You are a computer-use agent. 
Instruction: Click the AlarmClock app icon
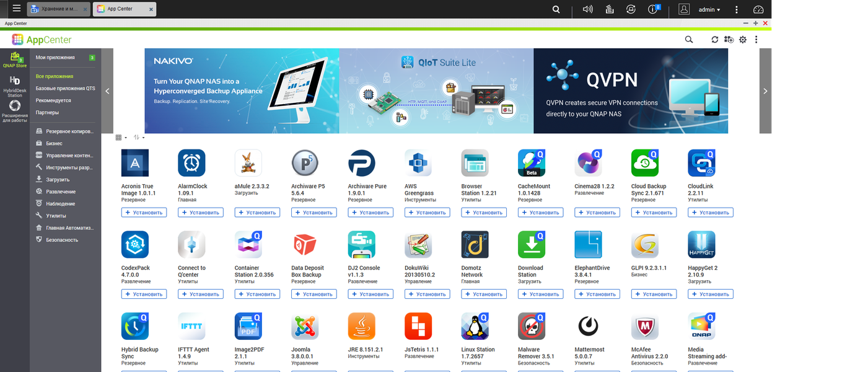[x=191, y=163]
